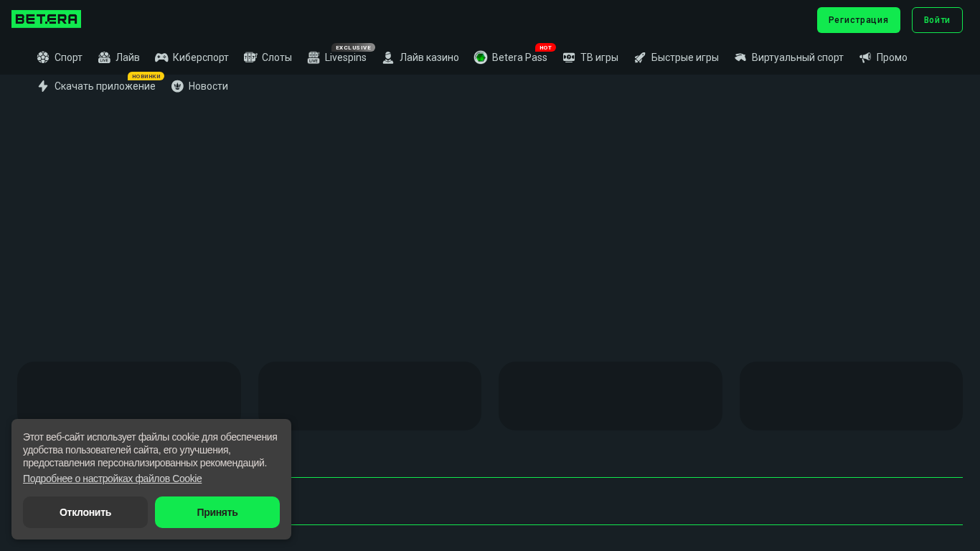Click the Новости icon

177,86
